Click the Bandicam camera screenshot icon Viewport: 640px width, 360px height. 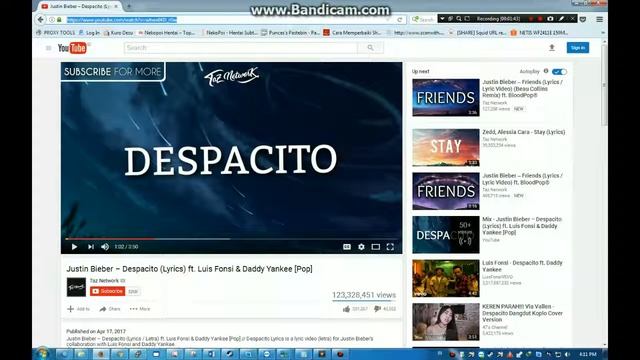[550, 19]
